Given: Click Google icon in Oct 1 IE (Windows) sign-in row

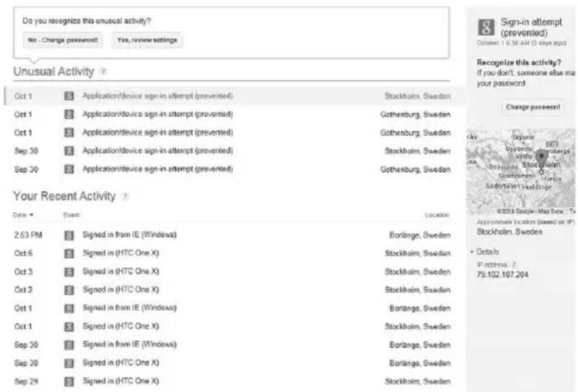Looking at the screenshot, I should click(x=69, y=309).
